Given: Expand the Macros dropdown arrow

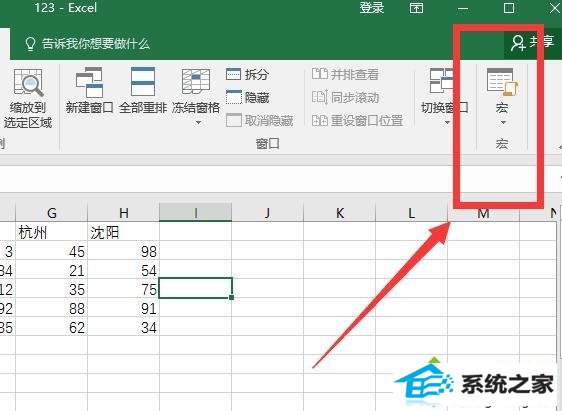Looking at the screenshot, I should [503, 123].
